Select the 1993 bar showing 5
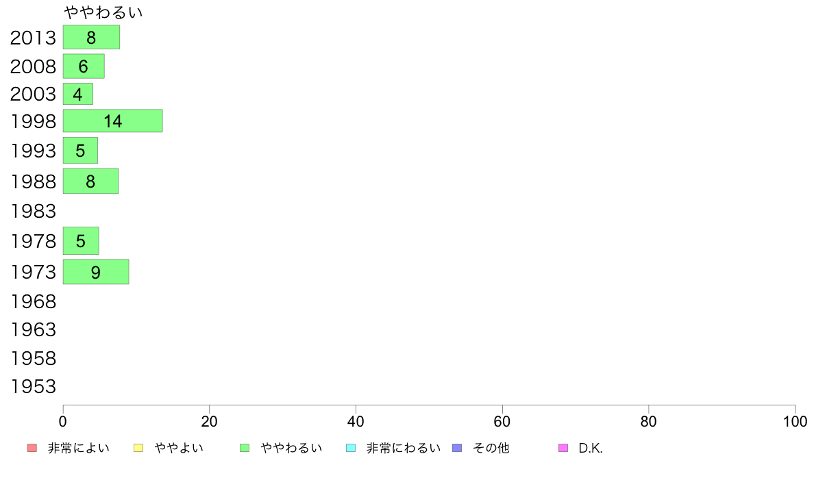 point(80,151)
